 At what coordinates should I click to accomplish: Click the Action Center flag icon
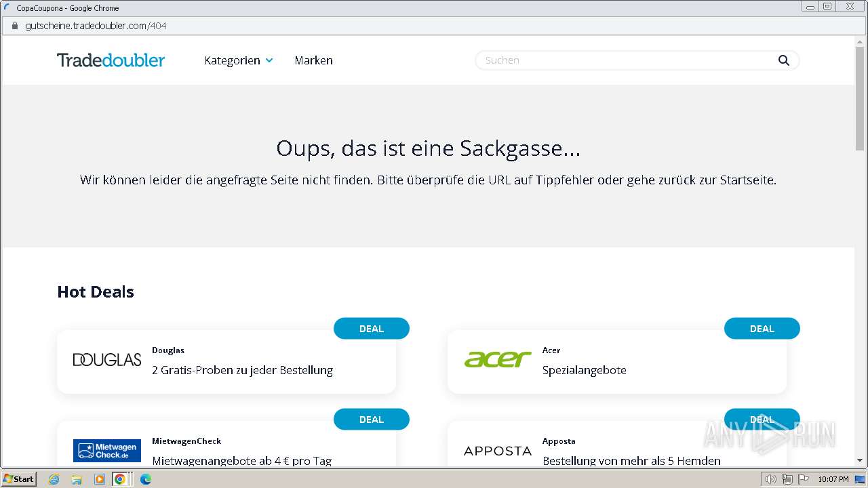pyautogui.click(x=804, y=479)
